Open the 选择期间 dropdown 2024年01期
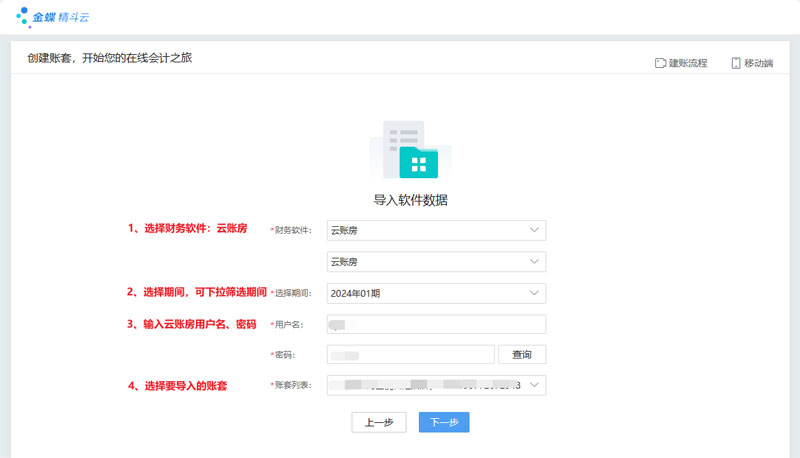 (x=436, y=293)
